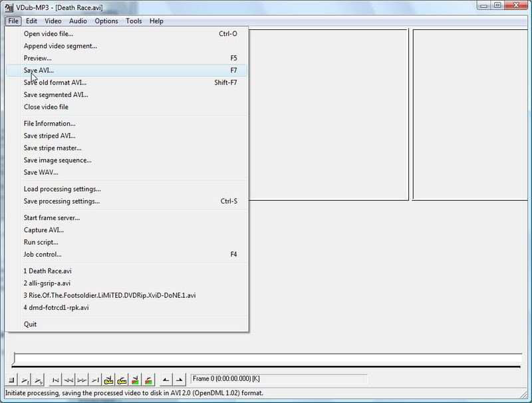532x403 pixels.
Task: Choose Open video file from menu
Action: coord(127,33)
